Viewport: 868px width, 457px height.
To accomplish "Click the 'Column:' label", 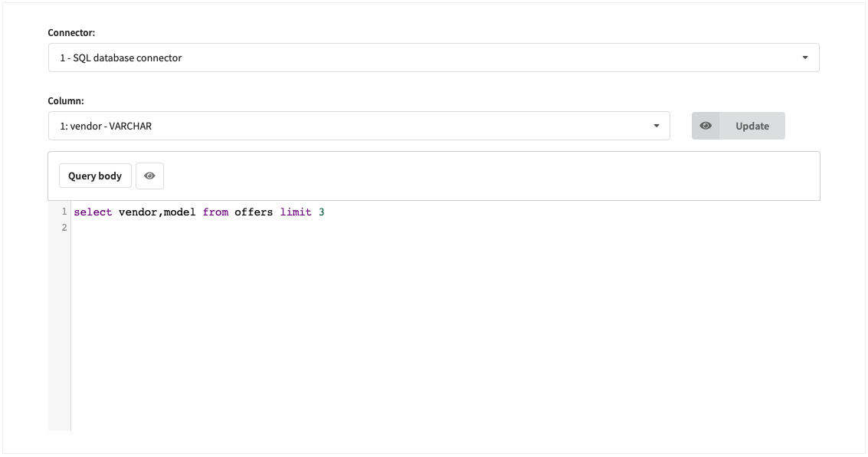I will 66,101.
